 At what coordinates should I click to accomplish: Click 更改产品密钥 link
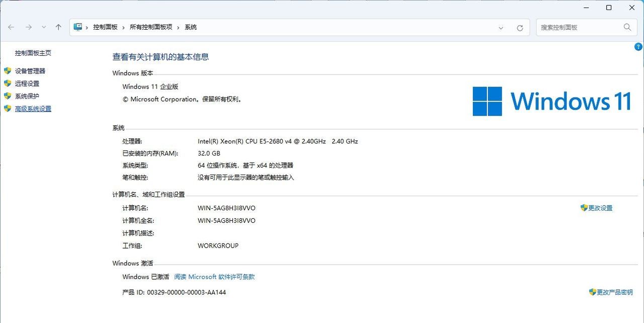coord(615,292)
